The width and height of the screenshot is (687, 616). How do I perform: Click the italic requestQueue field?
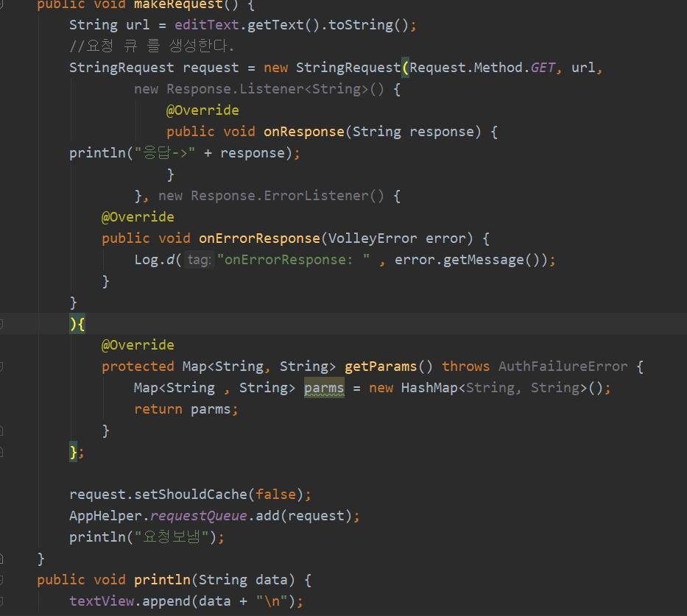(x=199, y=516)
